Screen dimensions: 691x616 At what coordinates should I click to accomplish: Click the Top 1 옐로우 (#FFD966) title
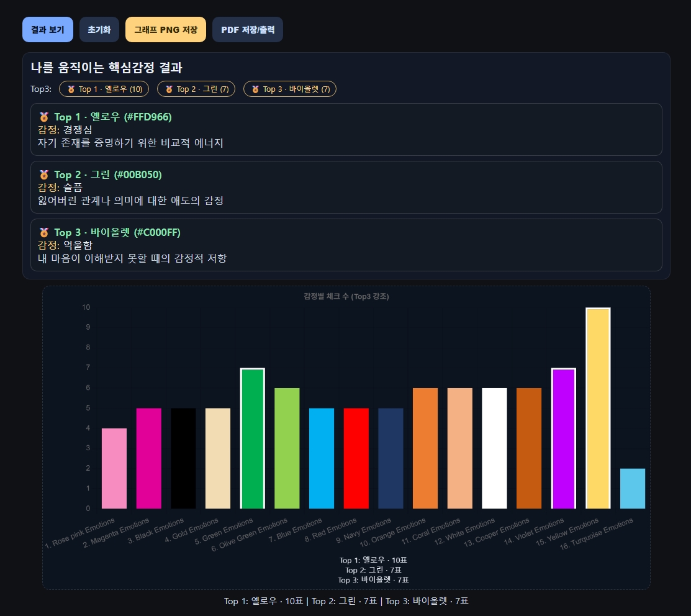(113, 117)
